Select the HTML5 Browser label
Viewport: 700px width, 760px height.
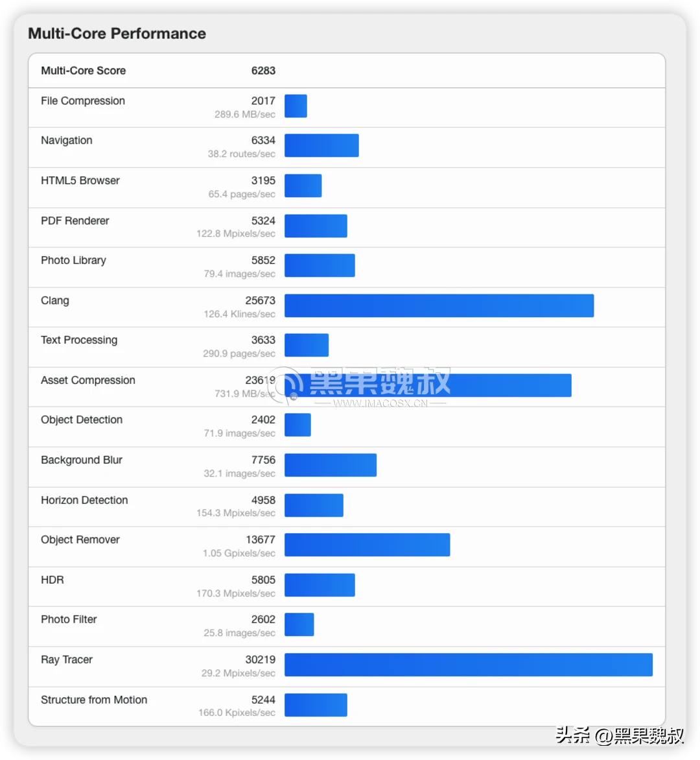coord(80,181)
